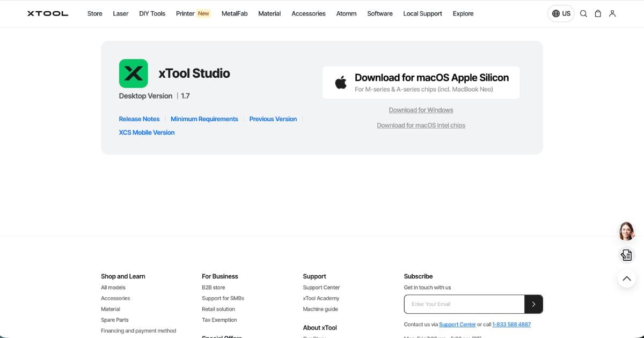This screenshot has width=644, height=338.
Task: Open the user account icon
Action: (x=612, y=13)
